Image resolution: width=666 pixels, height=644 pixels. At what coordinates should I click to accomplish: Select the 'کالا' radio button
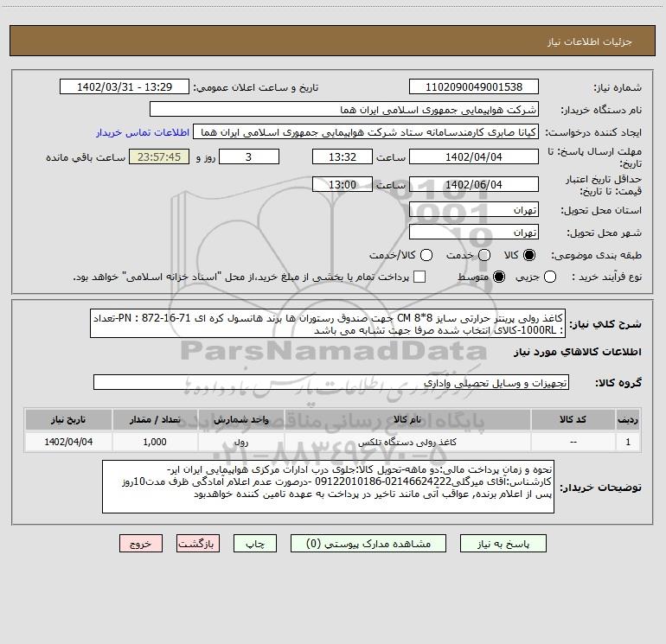[530, 256]
